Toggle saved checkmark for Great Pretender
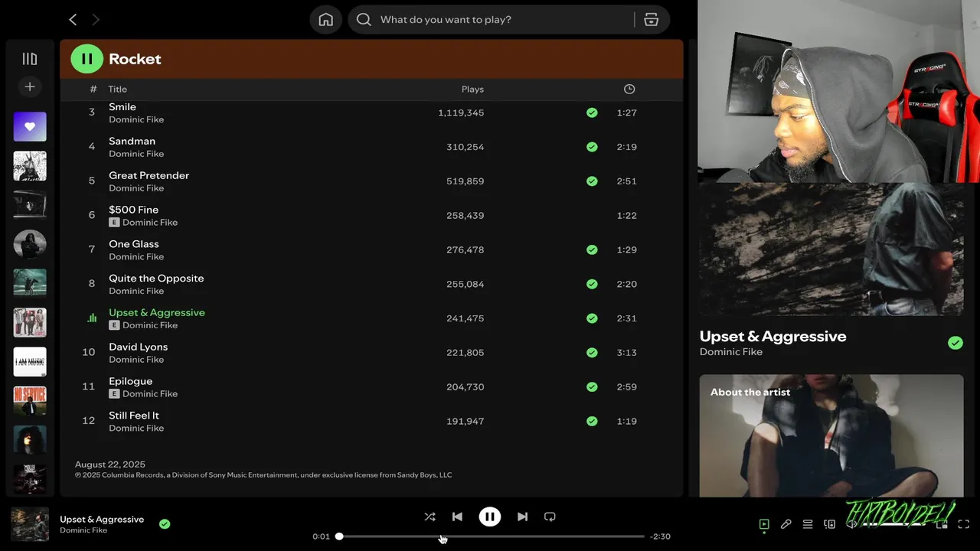980x551 pixels. [592, 181]
